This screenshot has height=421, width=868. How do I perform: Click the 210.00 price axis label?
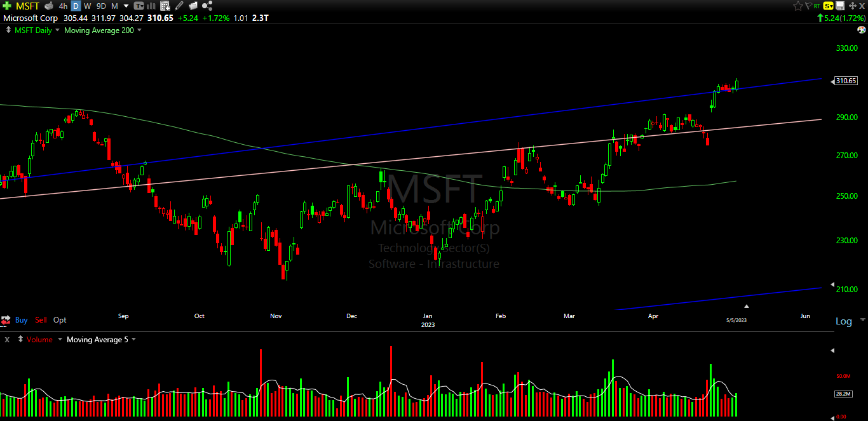pos(847,290)
